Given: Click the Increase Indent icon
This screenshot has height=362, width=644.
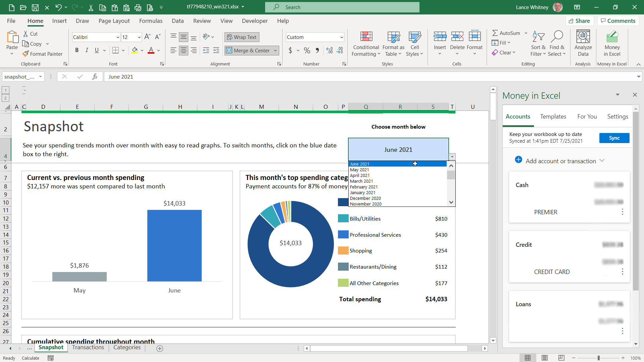Looking at the screenshot, I should tap(216, 50).
